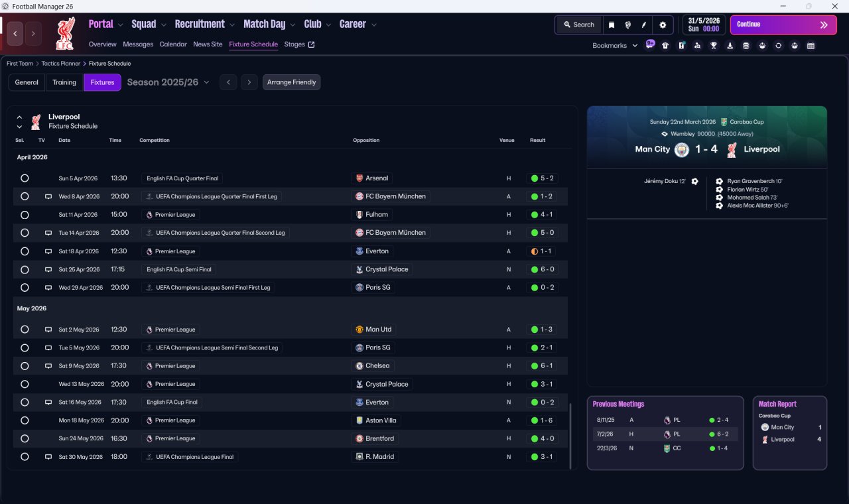Open the calendar bookmark icon
Viewport: 849px width, 504px height.
811,46
